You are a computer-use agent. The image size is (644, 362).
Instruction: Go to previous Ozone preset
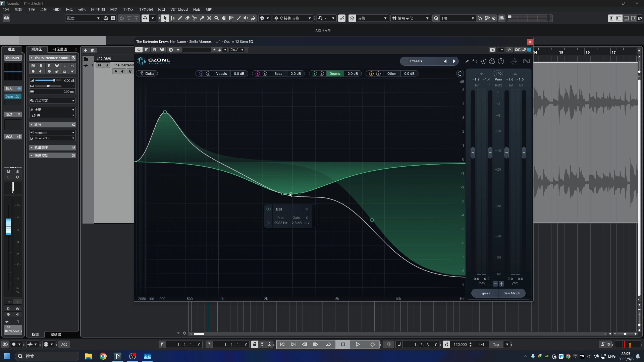[x=445, y=61]
